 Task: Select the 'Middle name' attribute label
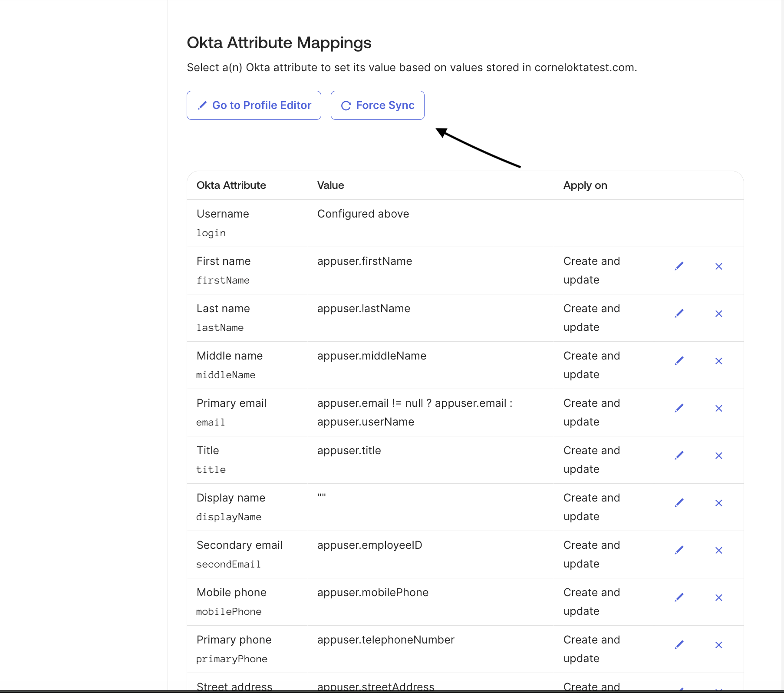pyautogui.click(x=230, y=356)
